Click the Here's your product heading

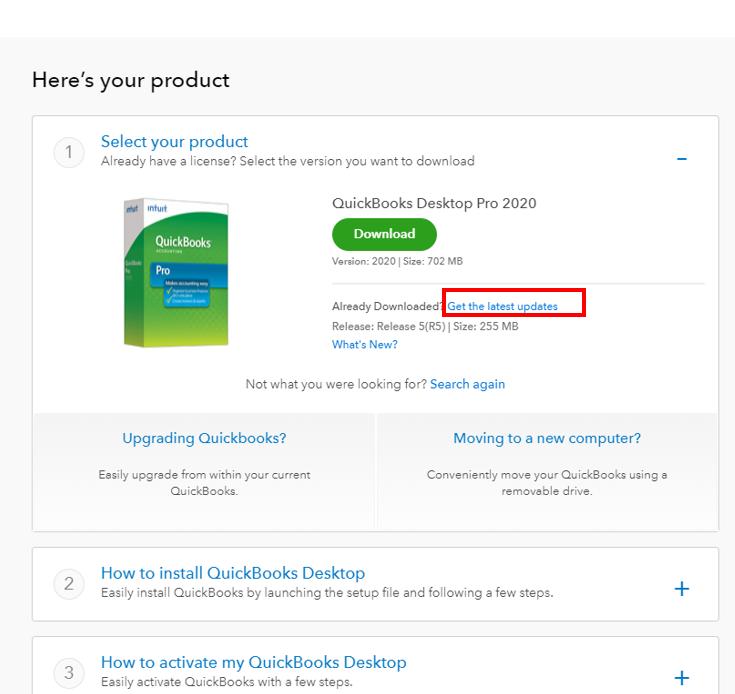[131, 80]
